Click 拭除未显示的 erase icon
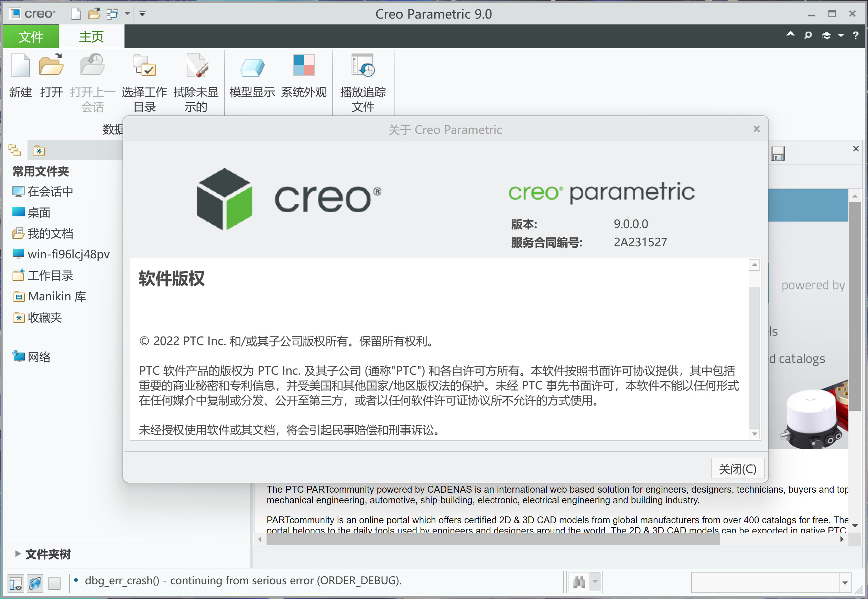 pos(196,83)
